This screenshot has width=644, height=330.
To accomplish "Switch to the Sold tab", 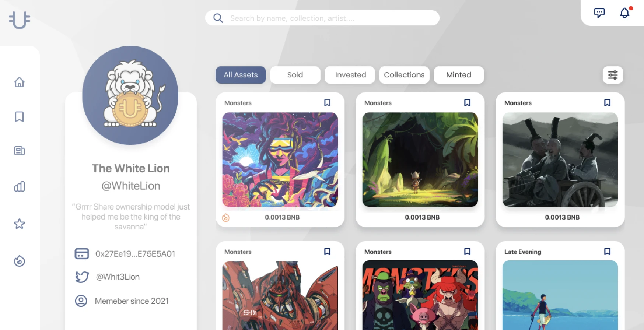I will [295, 75].
